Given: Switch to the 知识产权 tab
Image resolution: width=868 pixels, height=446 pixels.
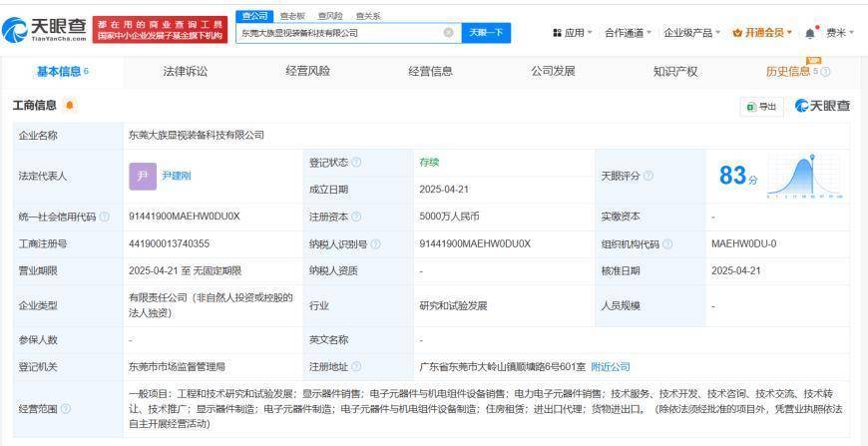Looking at the screenshot, I should click(675, 72).
